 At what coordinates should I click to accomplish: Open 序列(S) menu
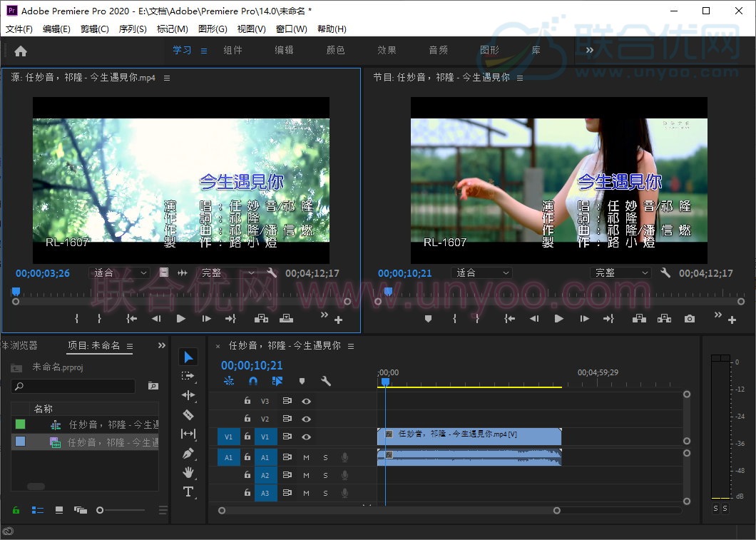[133, 29]
